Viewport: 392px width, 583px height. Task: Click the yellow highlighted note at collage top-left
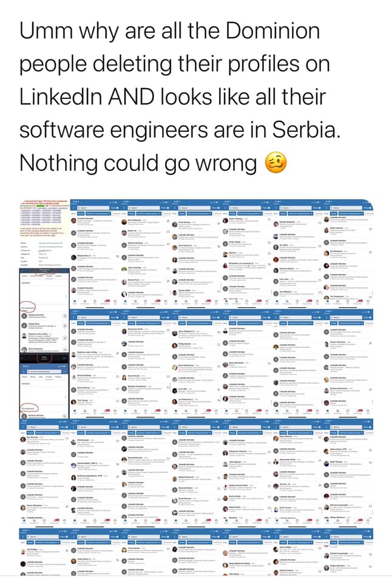[44, 218]
